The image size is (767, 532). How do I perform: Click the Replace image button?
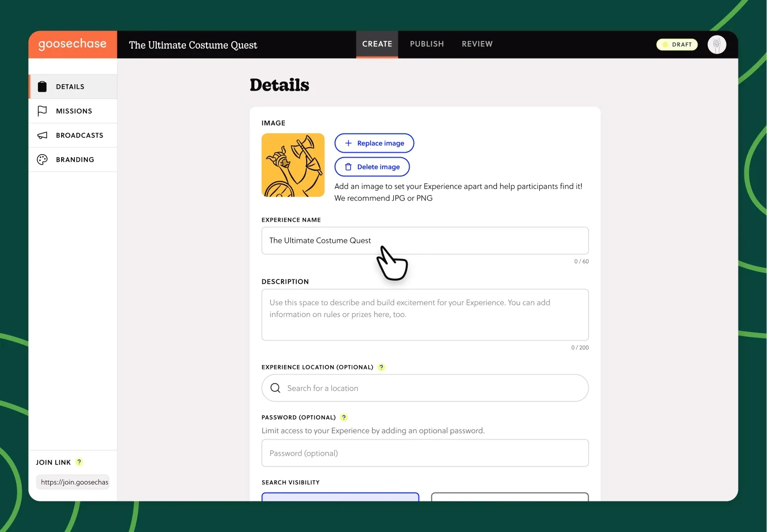click(374, 143)
